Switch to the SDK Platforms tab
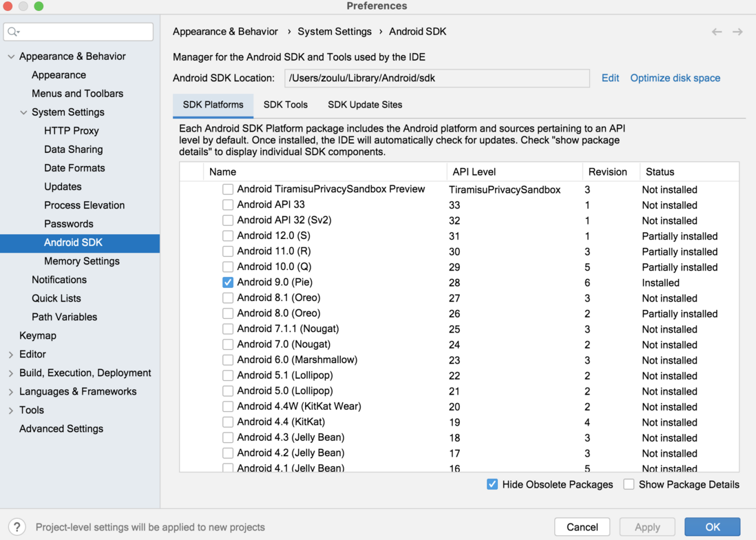This screenshot has width=756, height=540. coord(213,105)
